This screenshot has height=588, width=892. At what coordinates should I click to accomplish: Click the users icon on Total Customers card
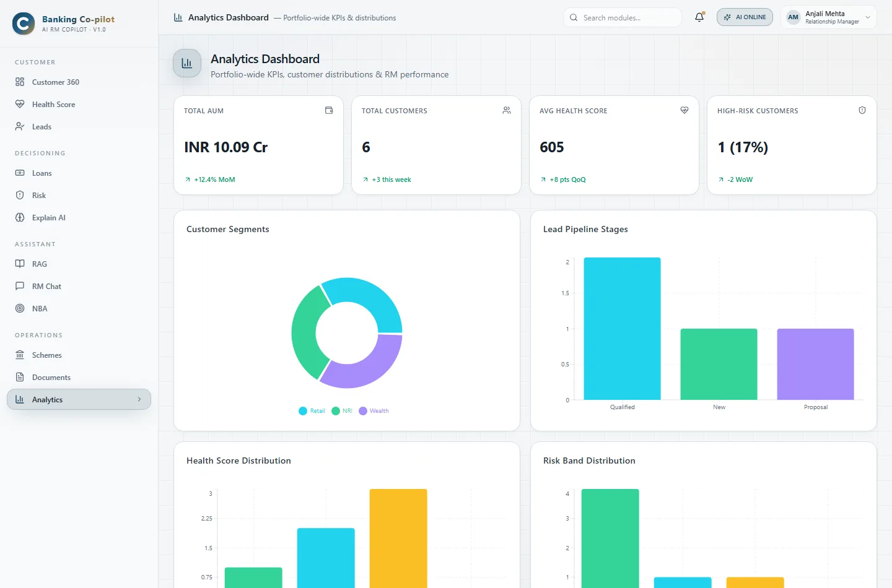coord(507,110)
